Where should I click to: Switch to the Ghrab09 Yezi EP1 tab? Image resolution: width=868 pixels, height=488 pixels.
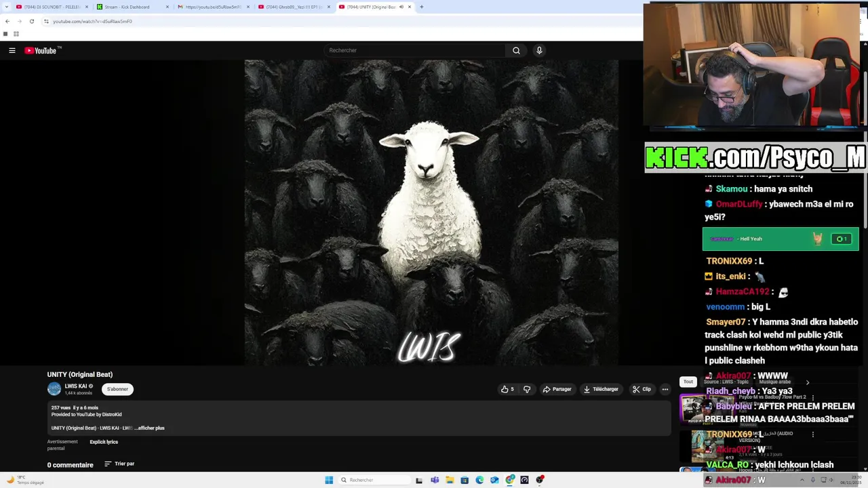[294, 7]
